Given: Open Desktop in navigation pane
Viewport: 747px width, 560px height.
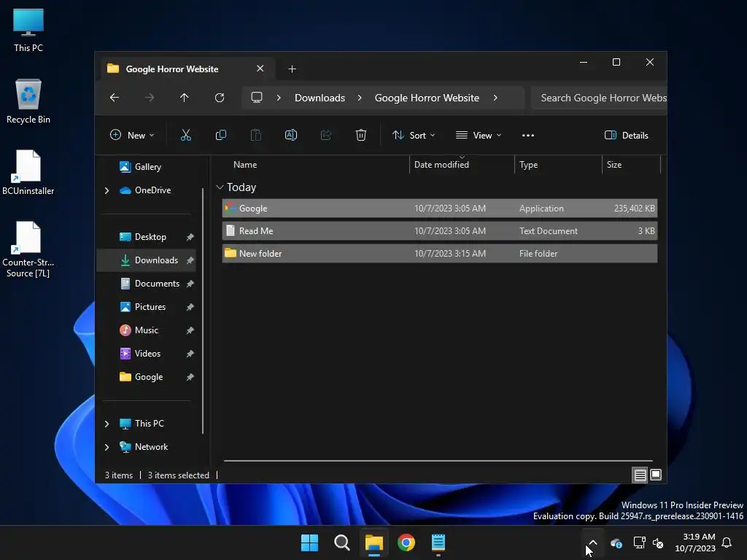Looking at the screenshot, I should click(150, 237).
